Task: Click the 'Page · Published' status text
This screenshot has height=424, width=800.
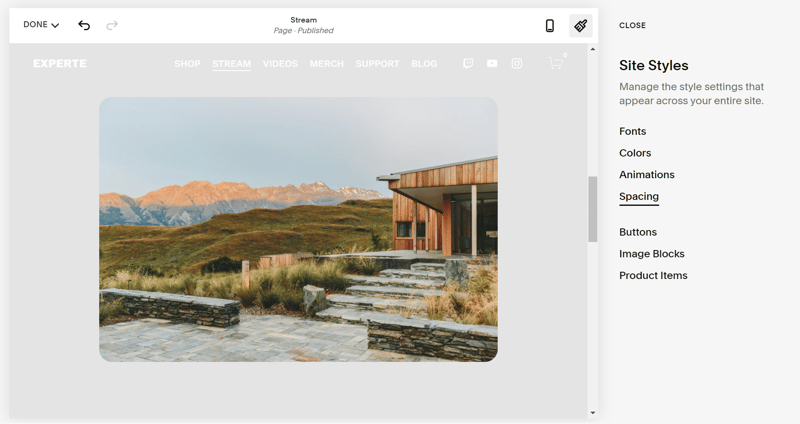Action: tap(304, 31)
